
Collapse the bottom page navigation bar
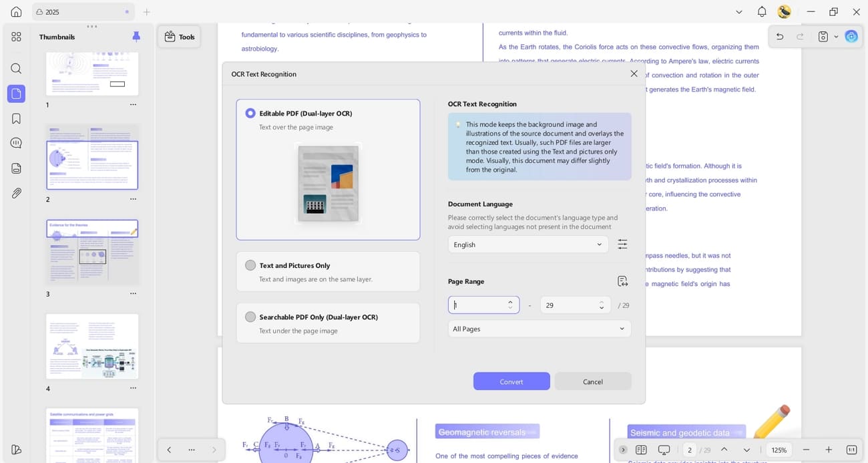click(x=623, y=450)
